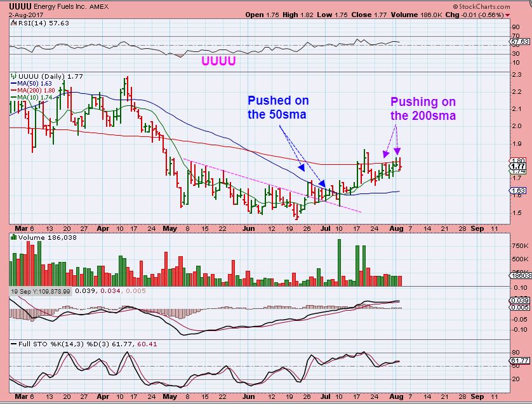532x404 pixels.
Task: Click the magenta UUUU label under the RSI panel
Action: [x=218, y=61]
